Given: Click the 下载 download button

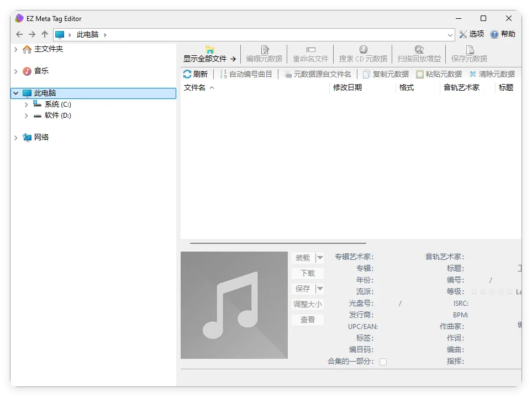Looking at the screenshot, I should 307,273.
